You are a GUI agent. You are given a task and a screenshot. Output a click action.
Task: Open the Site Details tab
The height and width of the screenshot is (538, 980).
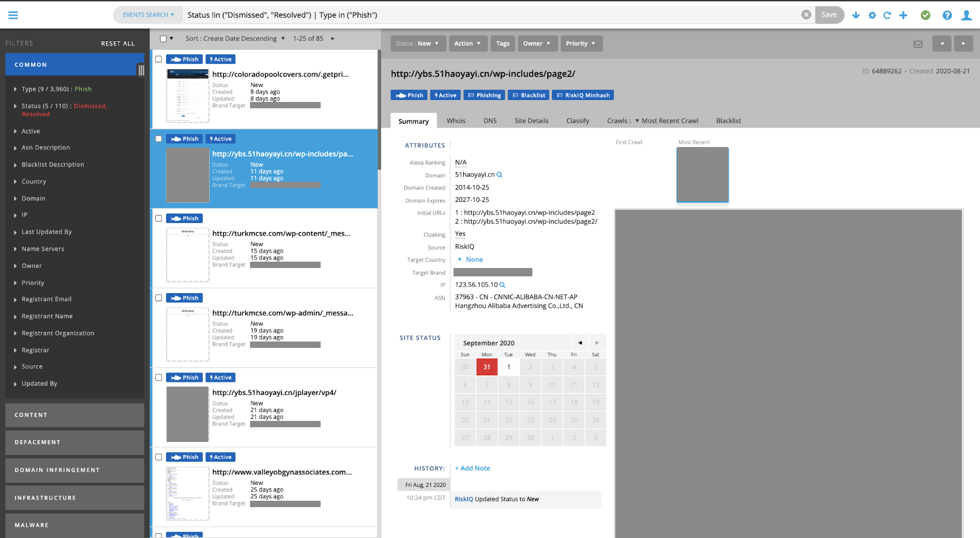point(531,121)
